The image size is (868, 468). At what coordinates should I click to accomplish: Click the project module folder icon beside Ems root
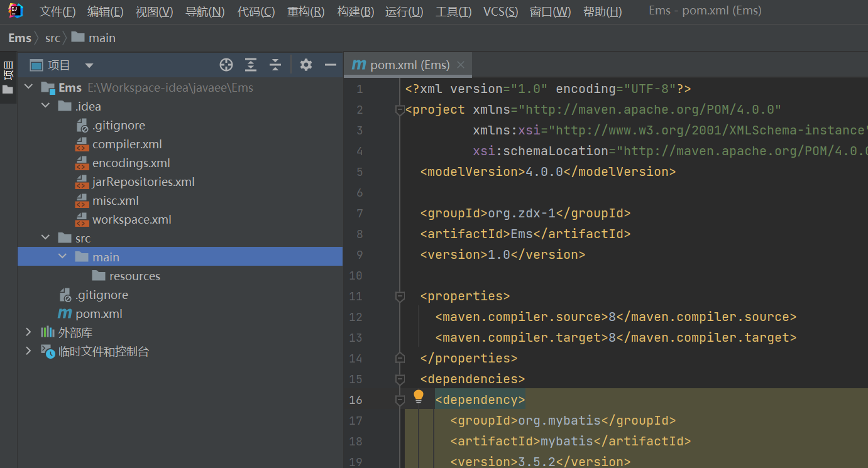click(x=48, y=87)
